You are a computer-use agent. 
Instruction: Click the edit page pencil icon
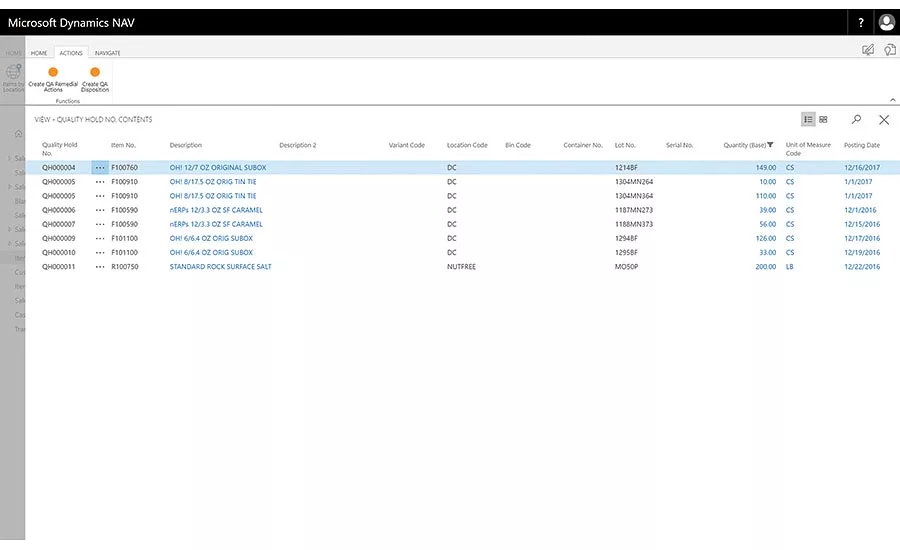tap(868, 50)
